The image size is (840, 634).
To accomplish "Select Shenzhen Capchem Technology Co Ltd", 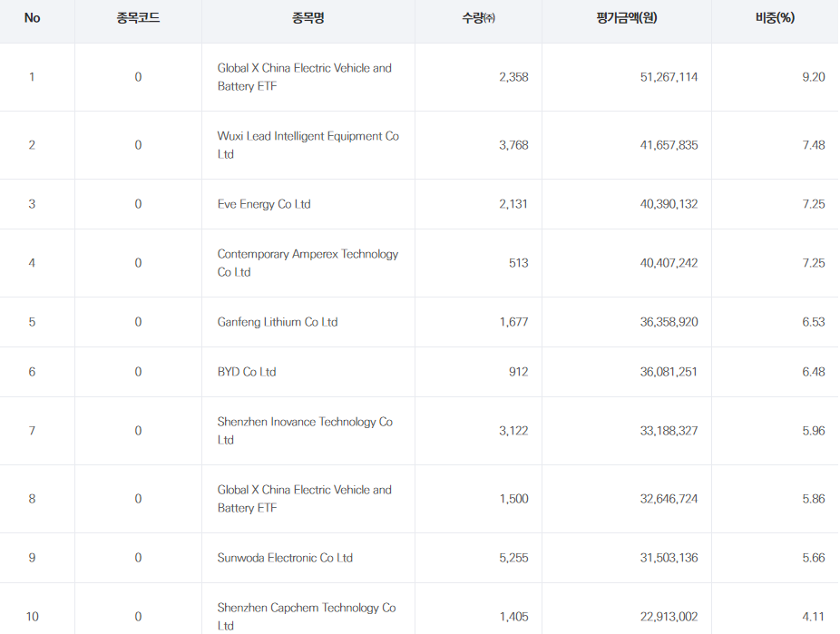I will (307, 617).
